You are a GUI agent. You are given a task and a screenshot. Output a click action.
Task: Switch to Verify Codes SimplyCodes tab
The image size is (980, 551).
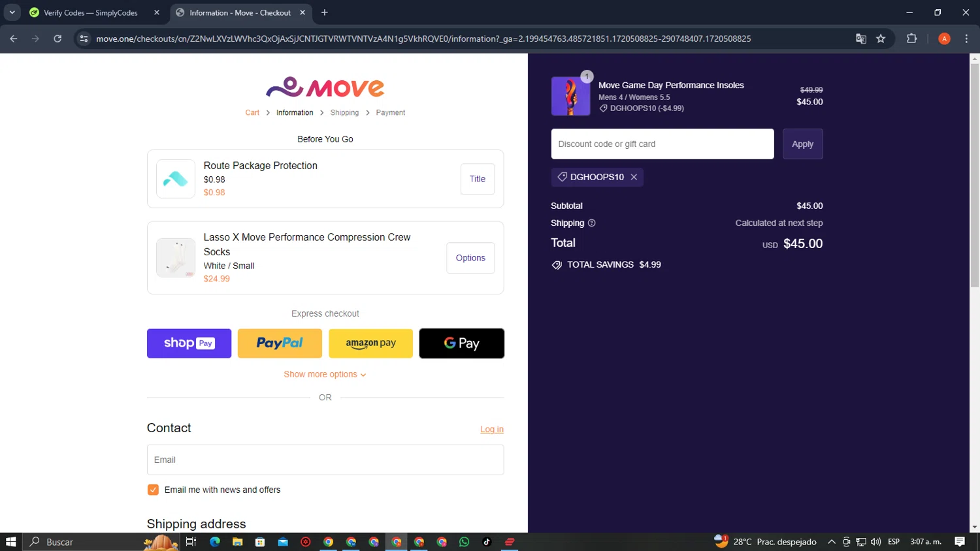(x=91, y=12)
